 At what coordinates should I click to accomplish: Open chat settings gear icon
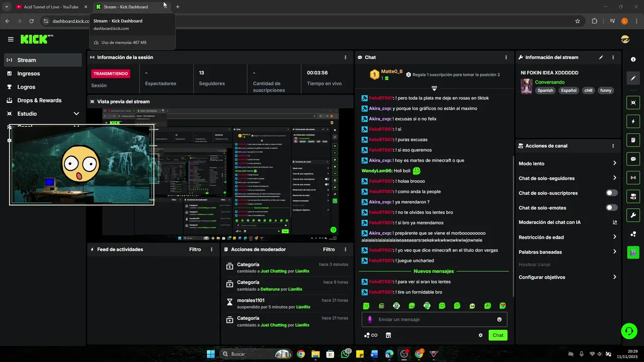pyautogui.click(x=480, y=335)
